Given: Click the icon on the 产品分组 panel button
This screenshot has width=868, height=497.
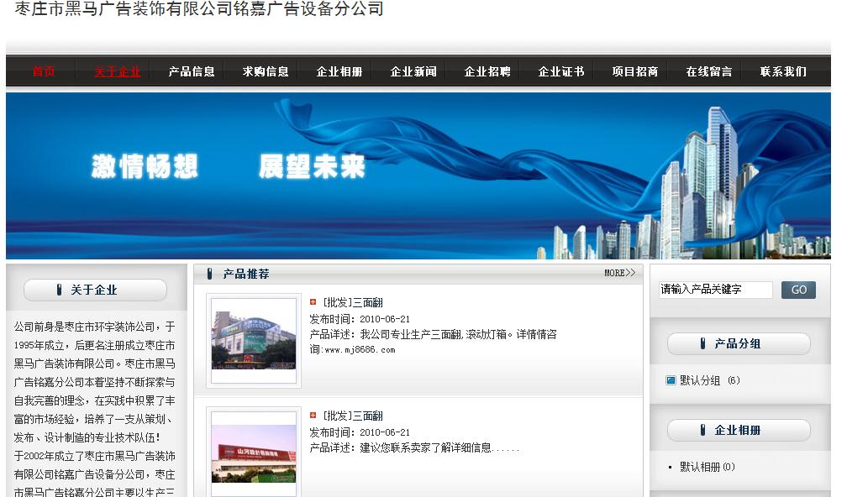Looking at the screenshot, I should pyautogui.click(x=704, y=343).
